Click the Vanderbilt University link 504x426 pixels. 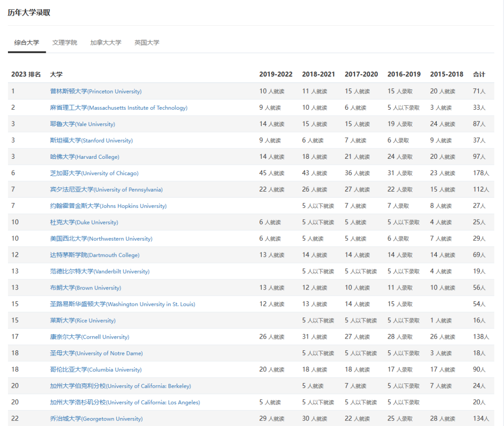click(100, 271)
